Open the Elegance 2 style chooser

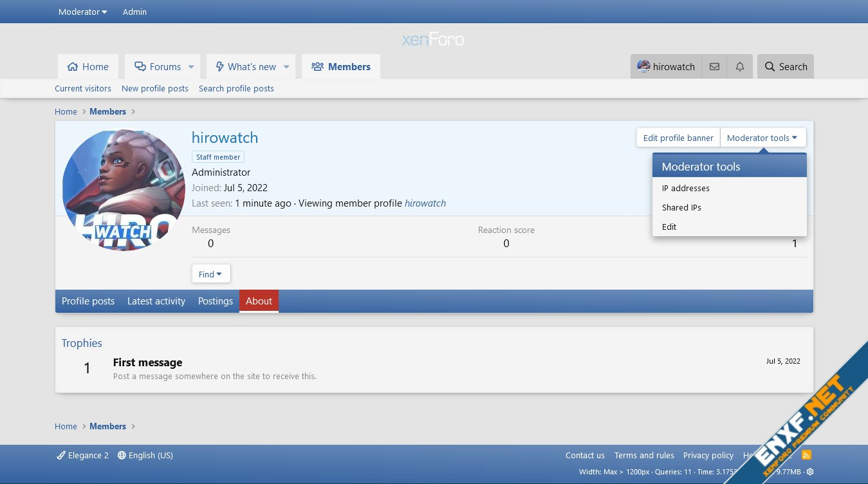tap(82, 455)
